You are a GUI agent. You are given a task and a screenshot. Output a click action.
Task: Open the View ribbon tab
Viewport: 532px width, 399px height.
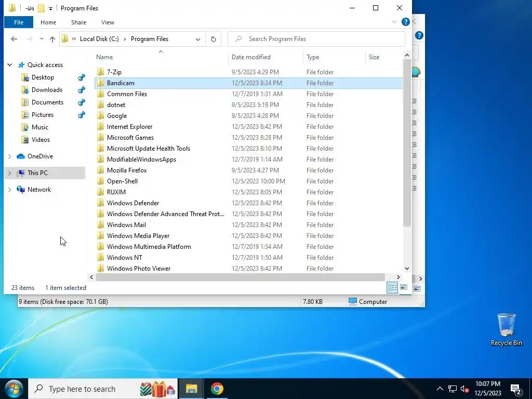coord(108,22)
